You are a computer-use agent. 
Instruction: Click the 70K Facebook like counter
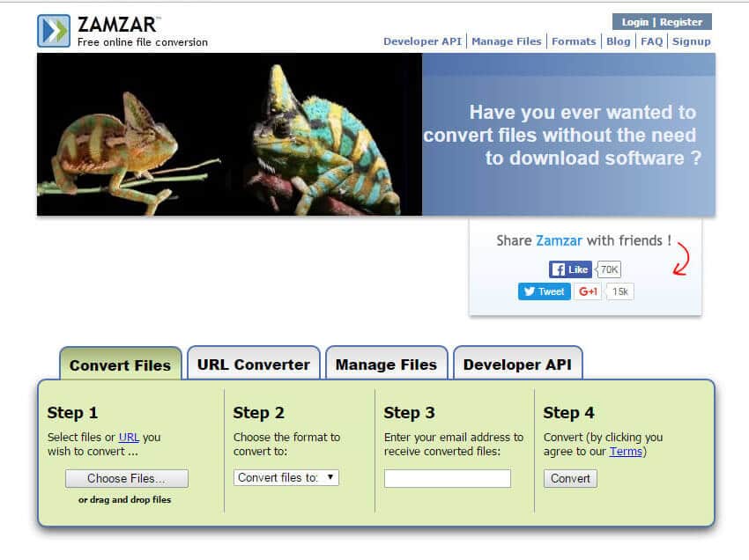pos(609,269)
